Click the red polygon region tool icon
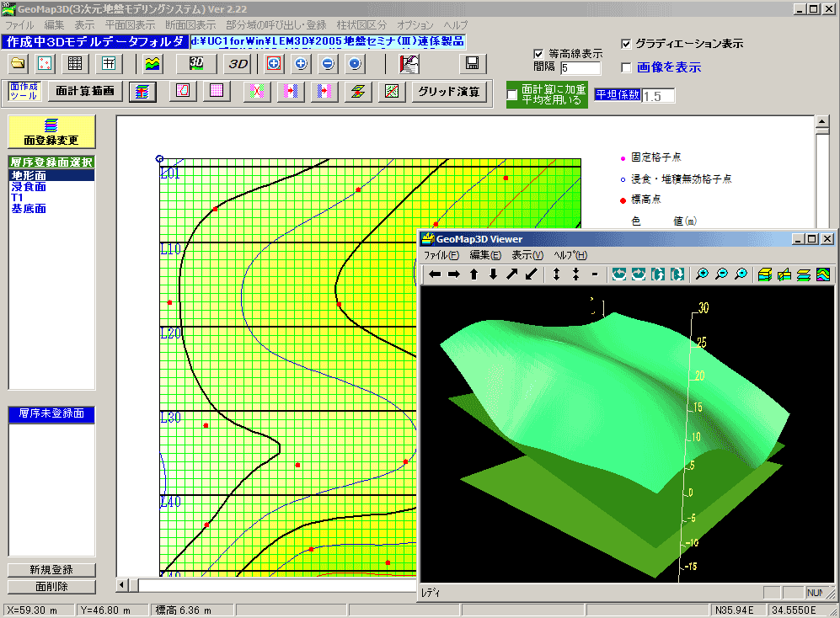Viewport: 840px width, 618px height. (183, 91)
